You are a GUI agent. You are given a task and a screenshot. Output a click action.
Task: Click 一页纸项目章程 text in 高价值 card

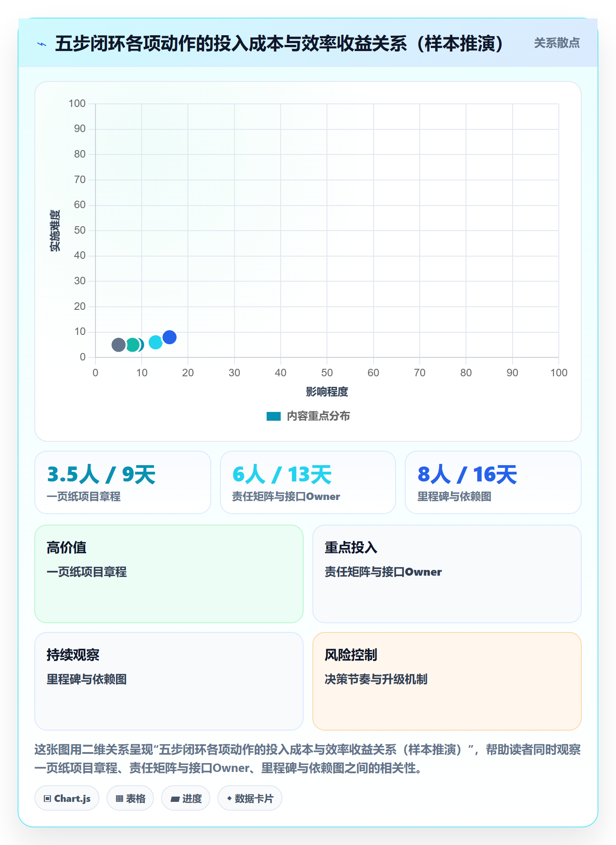coord(87,572)
